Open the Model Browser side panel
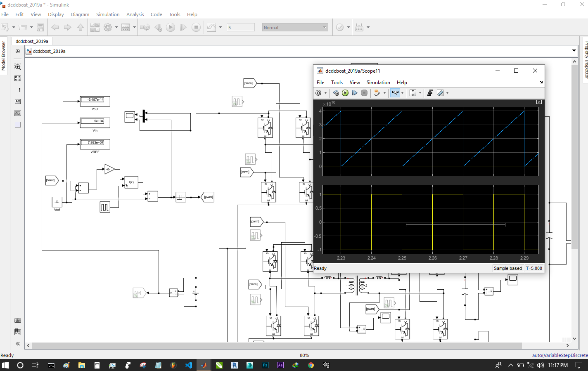Image resolution: width=588 pixels, height=371 pixels. click(x=4, y=56)
